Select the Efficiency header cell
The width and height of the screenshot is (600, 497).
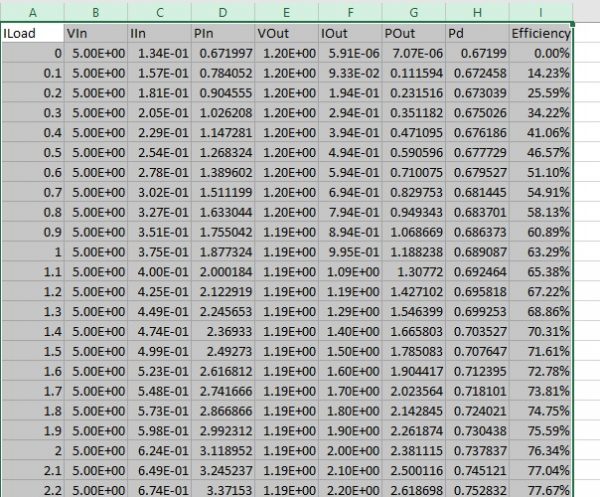point(540,33)
